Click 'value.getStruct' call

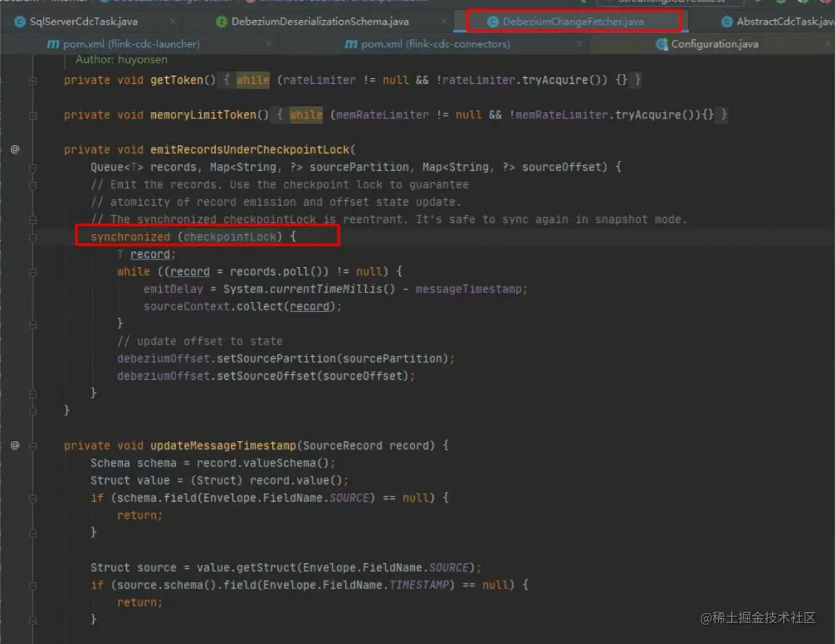point(246,567)
